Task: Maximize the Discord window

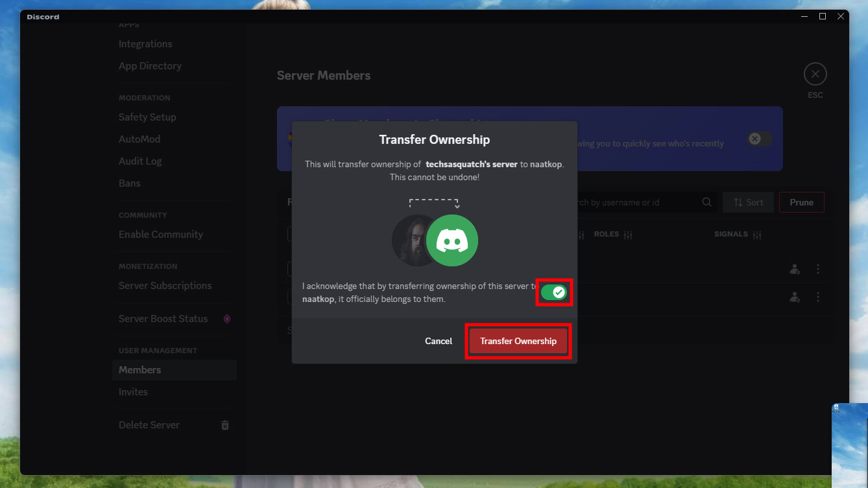Action: pos(823,17)
